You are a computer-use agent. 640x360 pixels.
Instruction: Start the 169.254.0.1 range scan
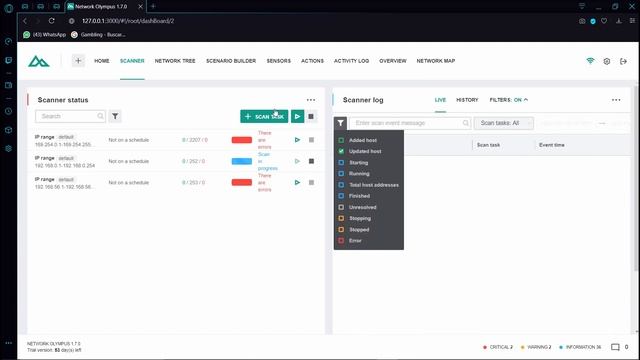point(297,140)
